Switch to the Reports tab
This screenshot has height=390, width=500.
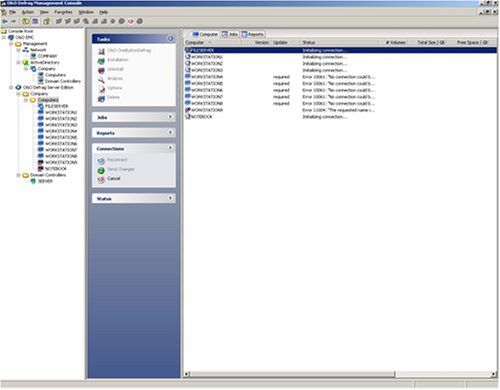[253, 34]
